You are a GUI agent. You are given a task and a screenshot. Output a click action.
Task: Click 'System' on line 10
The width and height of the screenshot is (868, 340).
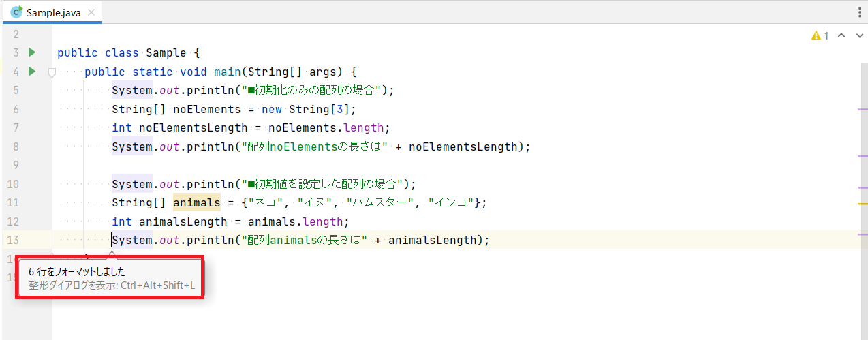pos(132,184)
